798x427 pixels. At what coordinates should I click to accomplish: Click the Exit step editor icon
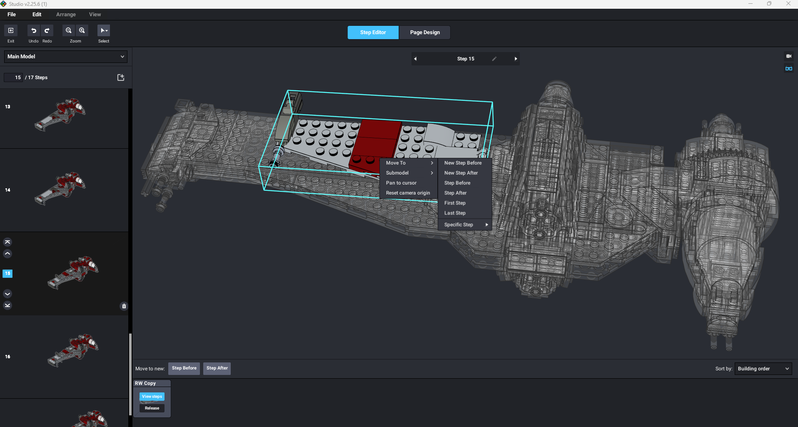tap(11, 31)
